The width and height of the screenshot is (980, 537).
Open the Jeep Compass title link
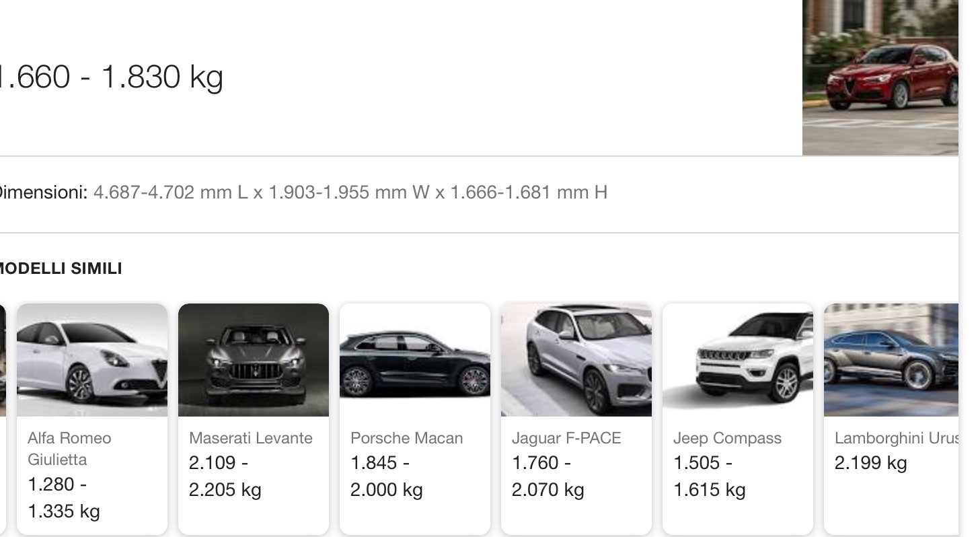[x=727, y=438]
